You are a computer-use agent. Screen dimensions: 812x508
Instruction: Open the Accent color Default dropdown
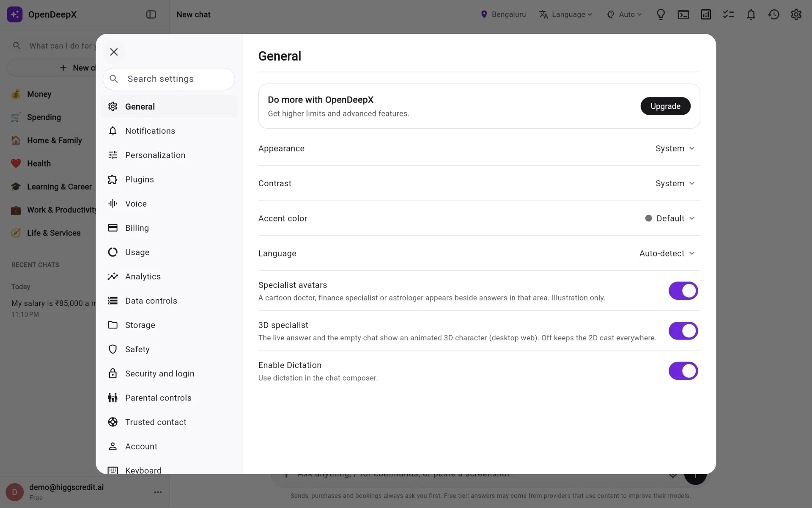point(670,218)
